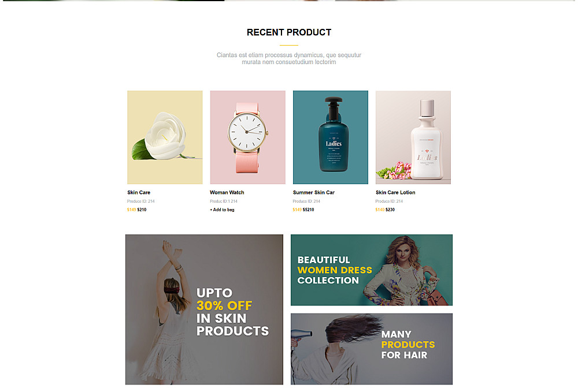
Task: Click the Skin Care Lotion product title
Action: click(x=395, y=192)
